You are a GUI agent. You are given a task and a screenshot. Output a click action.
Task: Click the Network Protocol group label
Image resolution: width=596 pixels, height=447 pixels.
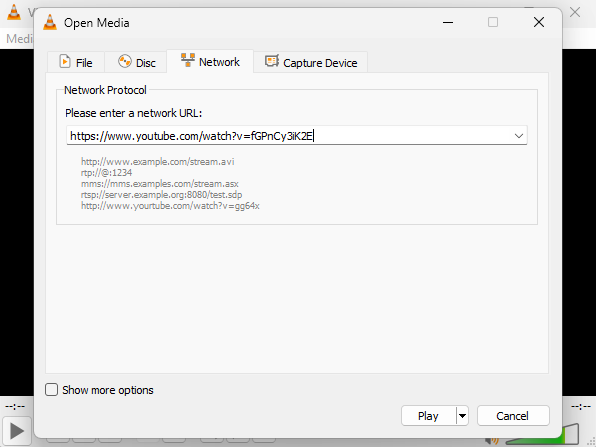[x=105, y=90]
